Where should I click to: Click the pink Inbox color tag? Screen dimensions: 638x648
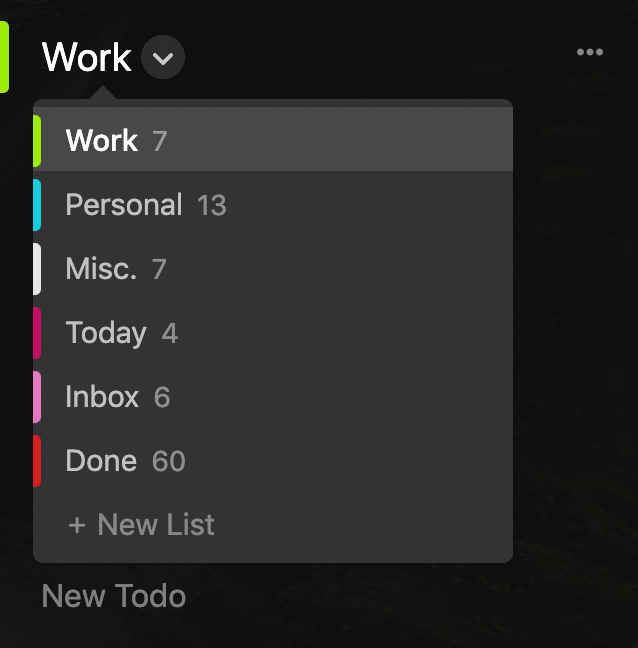point(37,397)
